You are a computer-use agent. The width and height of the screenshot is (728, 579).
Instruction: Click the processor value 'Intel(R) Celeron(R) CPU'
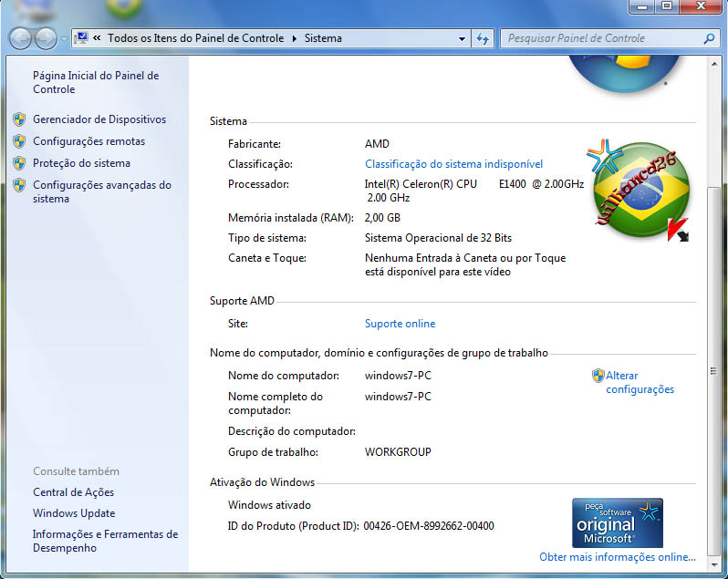(421, 184)
